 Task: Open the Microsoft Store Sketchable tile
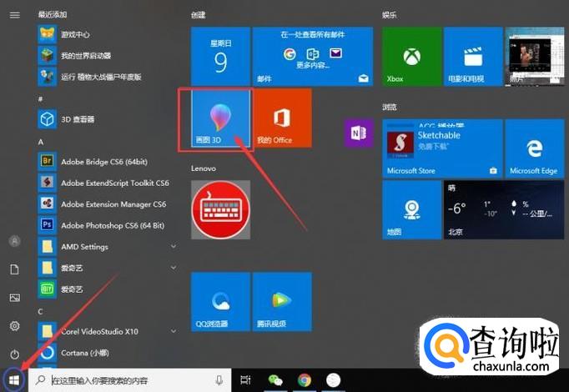pos(442,148)
